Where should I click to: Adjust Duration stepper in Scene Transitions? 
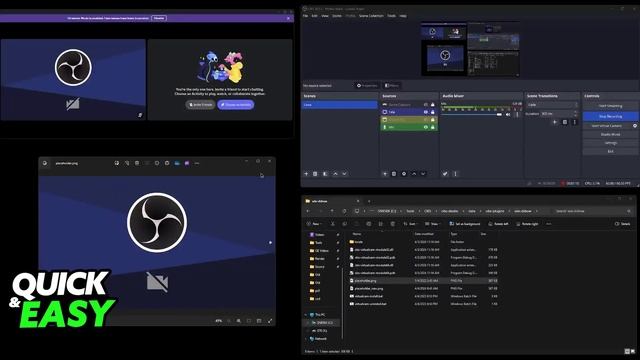click(x=576, y=114)
